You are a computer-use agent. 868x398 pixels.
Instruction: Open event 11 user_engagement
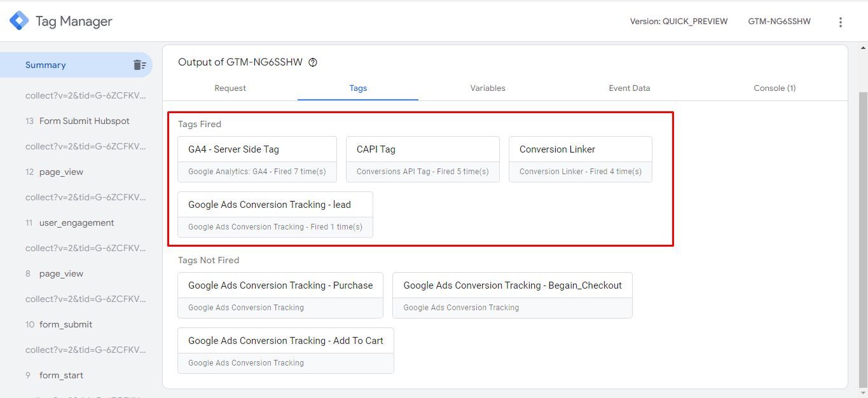(x=76, y=223)
